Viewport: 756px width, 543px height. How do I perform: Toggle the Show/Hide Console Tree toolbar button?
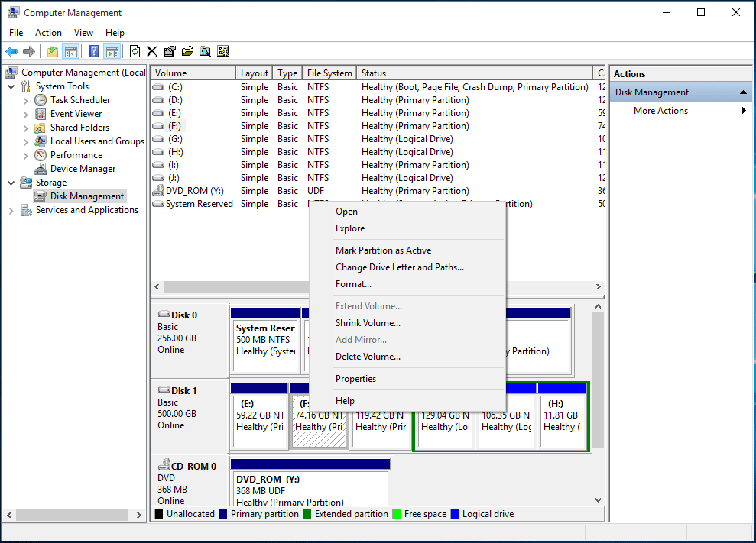tap(70, 50)
